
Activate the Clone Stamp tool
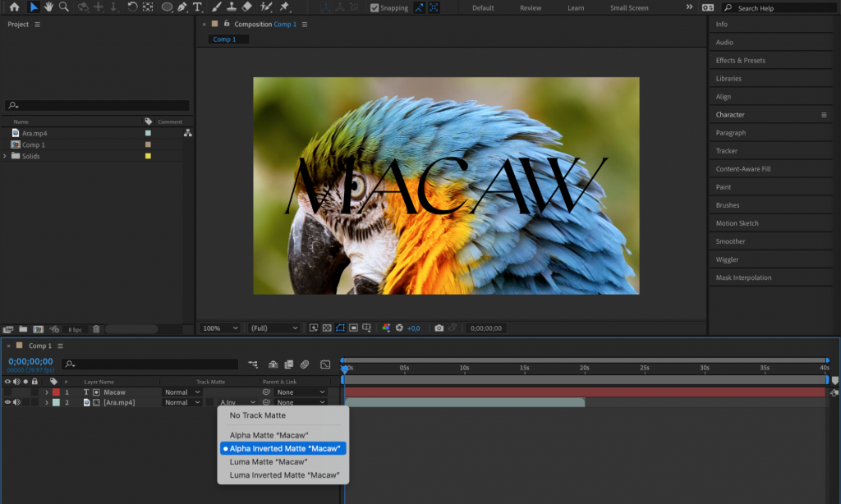pos(231,8)
